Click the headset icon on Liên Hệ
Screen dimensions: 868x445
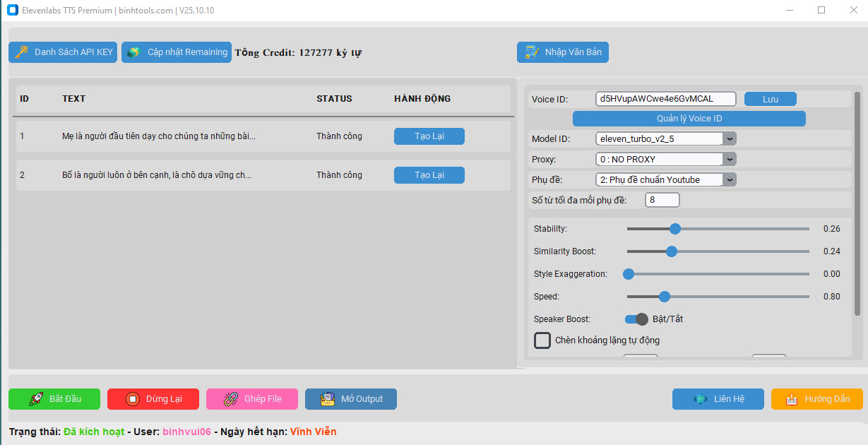pos(700,398)
